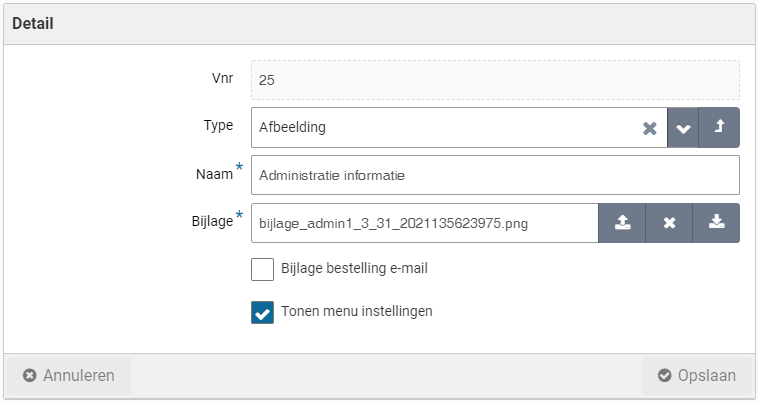Click the 'Bijlage bestelling e-mail' label text
The height and width of the screenshot is (403, 758).
[355, 268]
